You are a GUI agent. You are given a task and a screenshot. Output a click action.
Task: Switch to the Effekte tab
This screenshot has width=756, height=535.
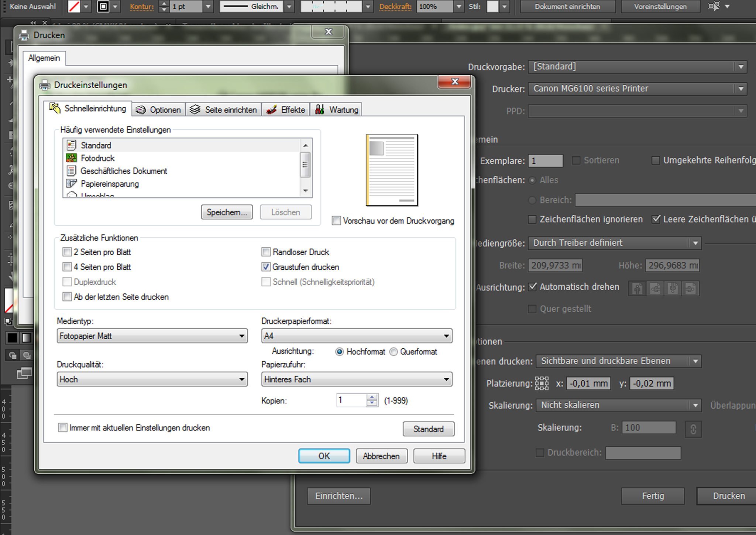point(286,110)
